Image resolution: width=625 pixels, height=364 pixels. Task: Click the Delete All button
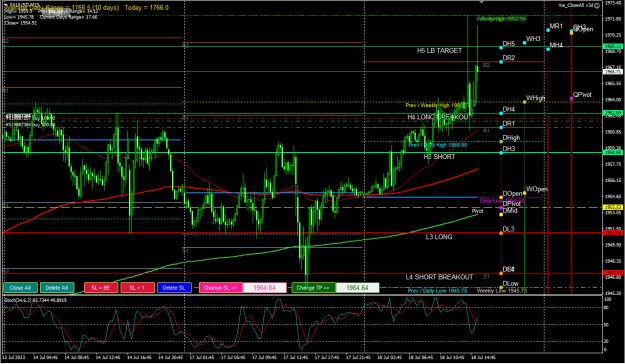tap(57, 288)
